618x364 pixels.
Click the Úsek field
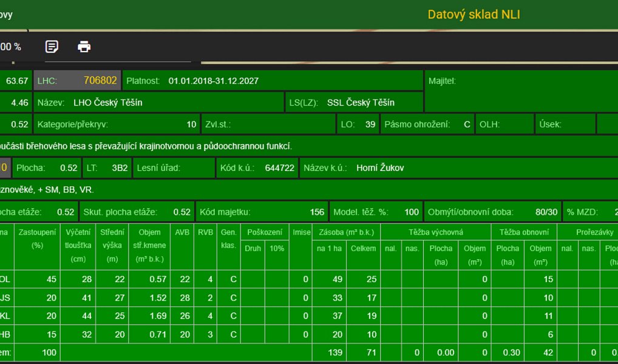pos(566,124)
